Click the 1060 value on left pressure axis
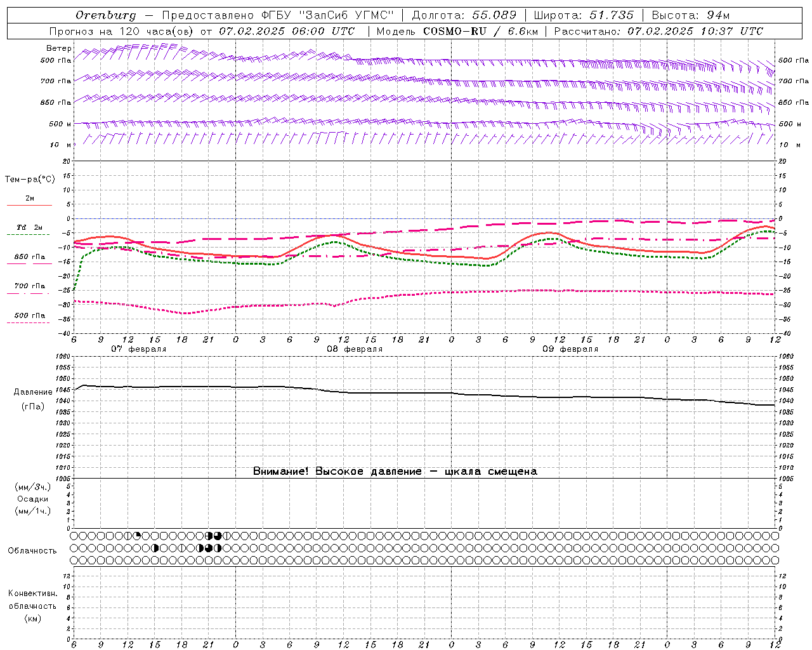 pyautogui.click(x=62, y=357)
